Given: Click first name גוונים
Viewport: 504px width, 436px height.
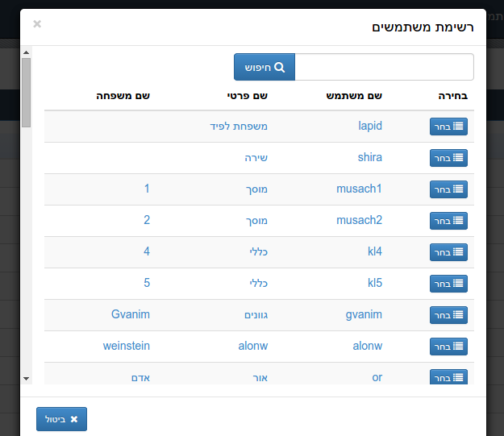Looking at the screenshot, I should pos(256,315).
